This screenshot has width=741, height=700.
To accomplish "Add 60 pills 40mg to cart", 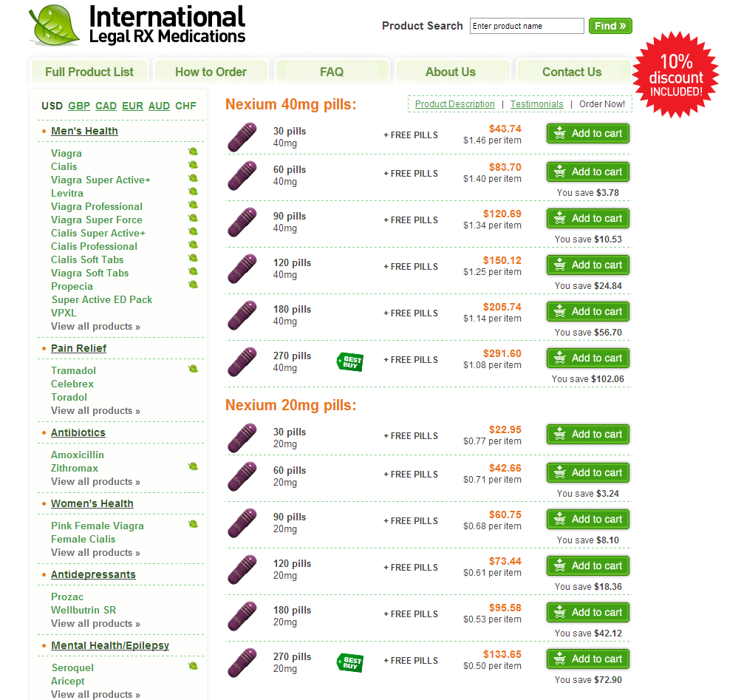I will 588,171.
